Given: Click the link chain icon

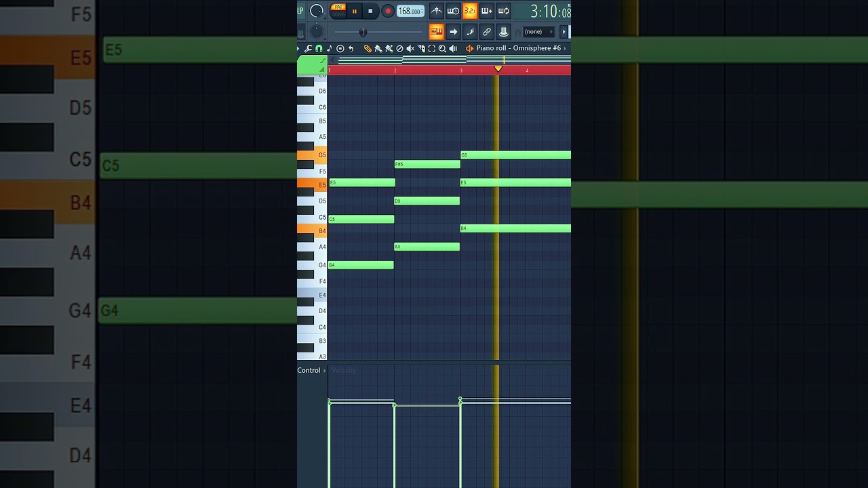Looking at the screenshot, I should [487, 32].
